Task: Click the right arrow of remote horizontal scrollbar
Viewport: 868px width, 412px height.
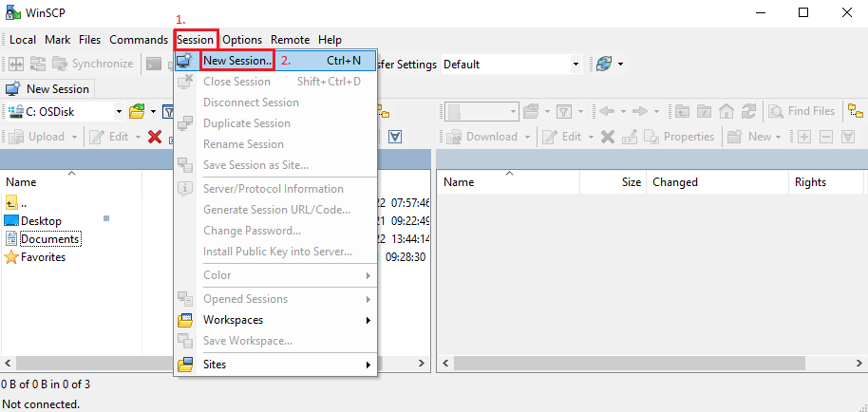Action: (859, 364)
